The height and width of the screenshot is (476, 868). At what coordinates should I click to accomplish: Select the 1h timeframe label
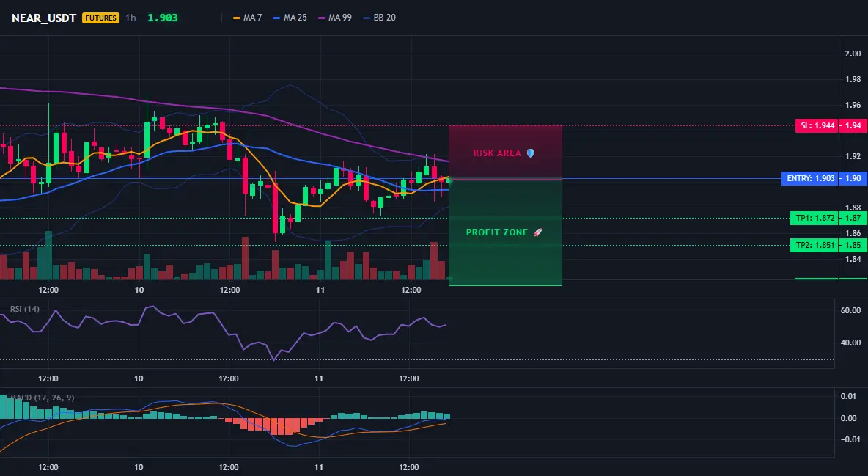(x=130, y=18)
